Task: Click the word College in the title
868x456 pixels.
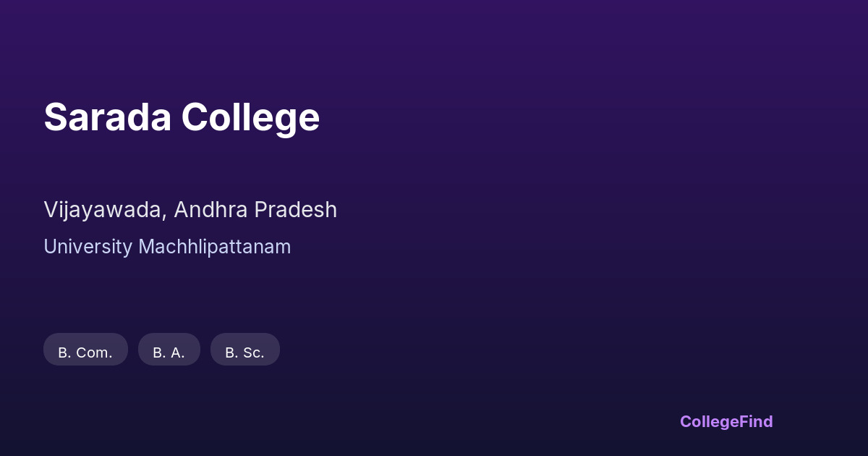Action: [250, 117]
